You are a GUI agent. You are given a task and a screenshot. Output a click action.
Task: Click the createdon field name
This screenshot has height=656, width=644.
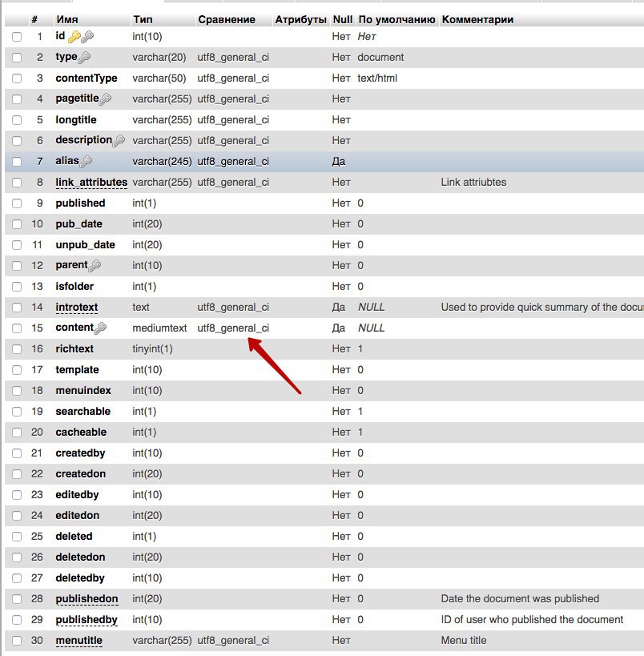pyautogui.click(x=80, y=474)
